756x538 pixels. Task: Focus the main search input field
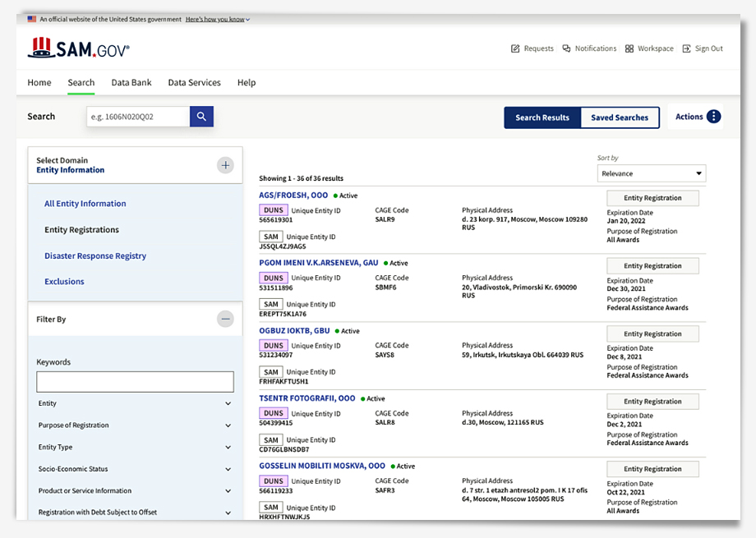coord(138,117)
